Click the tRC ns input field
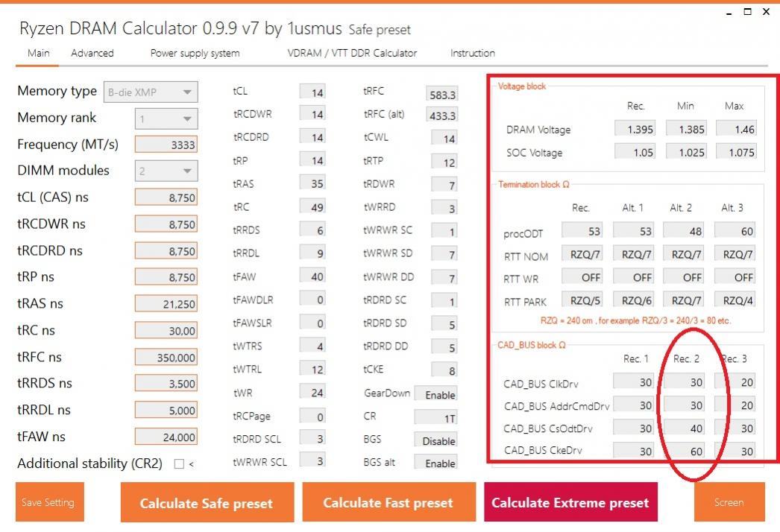Viewport: 780px width, 532px height. point(166,331)
